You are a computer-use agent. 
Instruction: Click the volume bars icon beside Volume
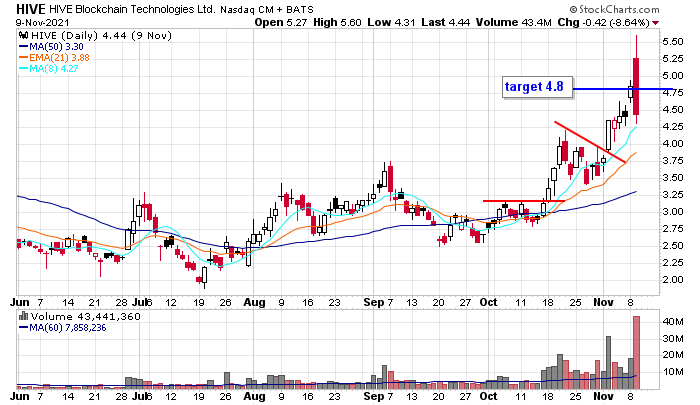point(23,316)
